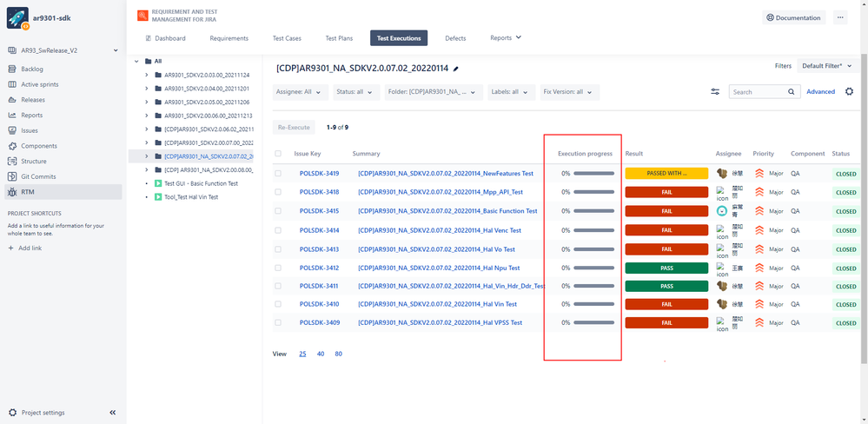Open issue key POLSDK-3409 link

click(x=319, y=322)
